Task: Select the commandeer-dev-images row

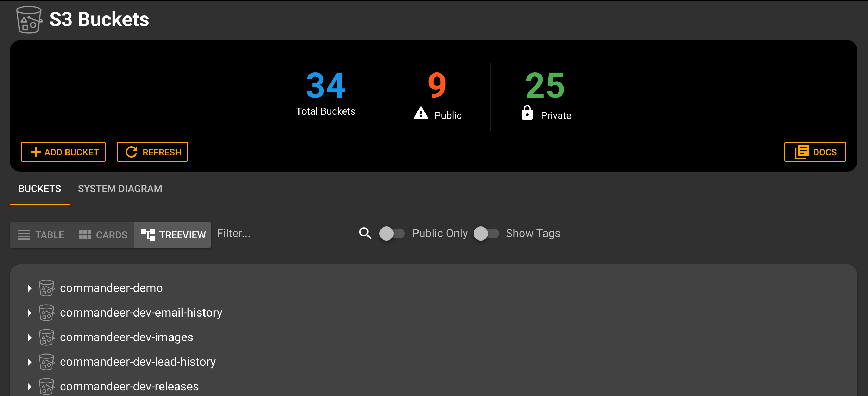Action: (434, 337)
